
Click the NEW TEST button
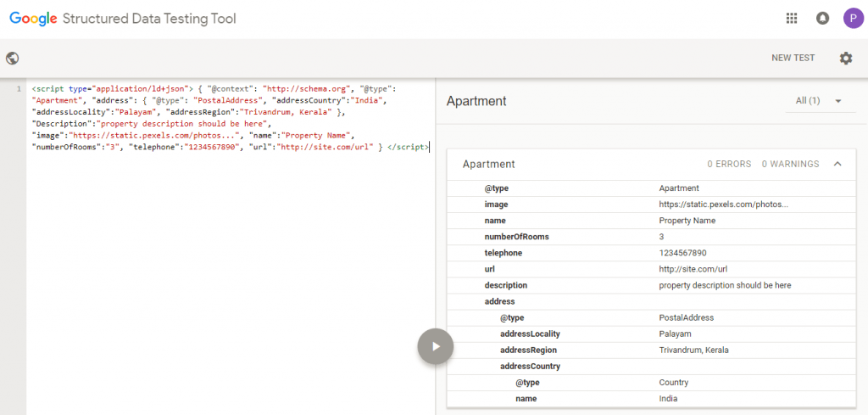pos(793,59)
